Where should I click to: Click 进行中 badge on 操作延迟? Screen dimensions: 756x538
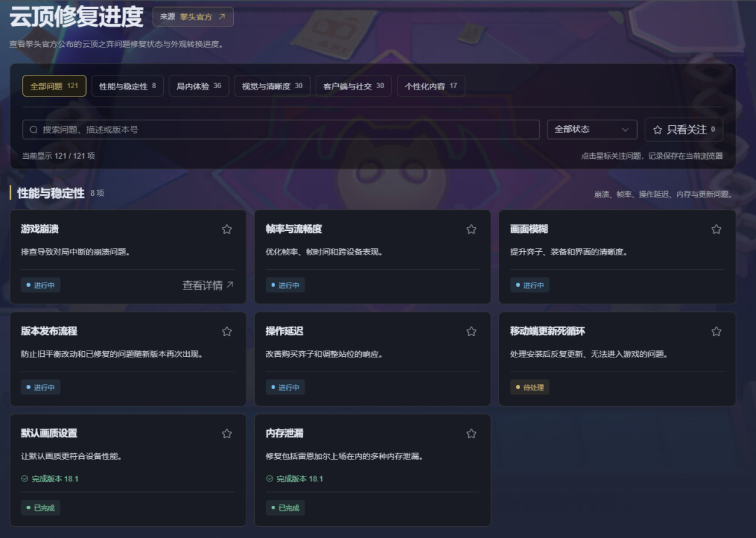click(x=285, y=388)
